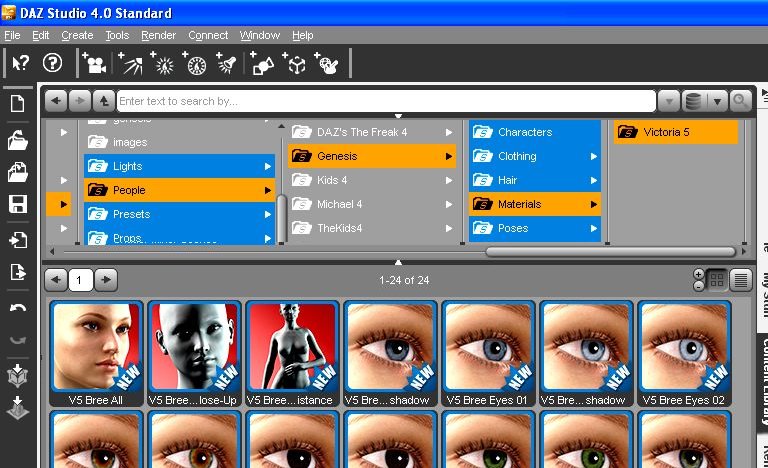Start a new scene file
Image resolution: width=768 pixels, height=468 pixels.
click(x=18, y=103)
